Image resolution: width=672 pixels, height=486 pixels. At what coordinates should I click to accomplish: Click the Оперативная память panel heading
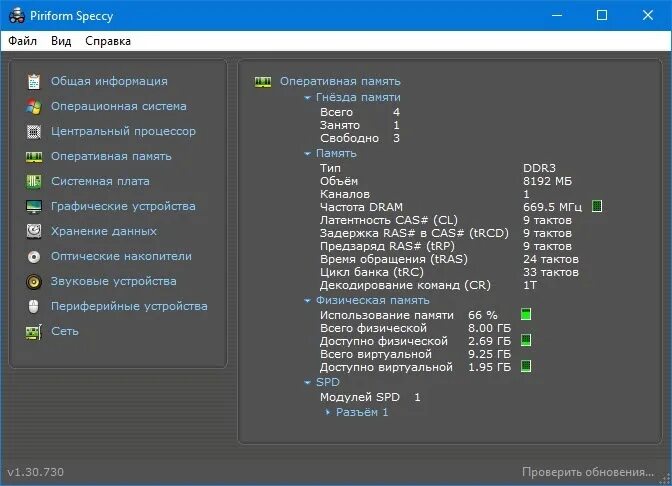tap(340, 81)
